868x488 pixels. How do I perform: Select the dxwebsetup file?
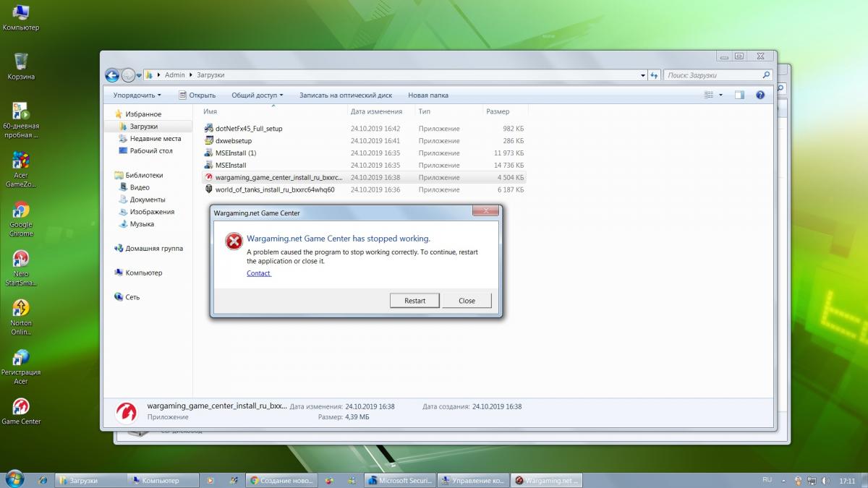coord(234,141)
